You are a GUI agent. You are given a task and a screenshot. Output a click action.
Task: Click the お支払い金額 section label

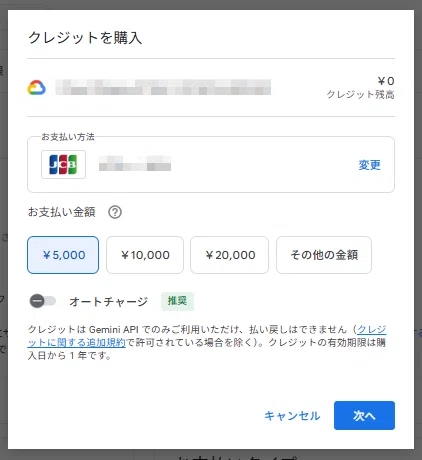point(62,212)
